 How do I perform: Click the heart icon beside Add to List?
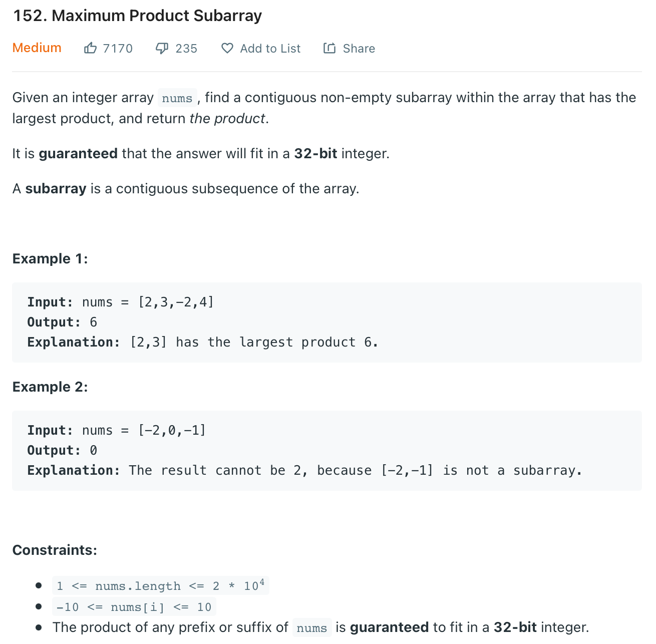(227, 48)
